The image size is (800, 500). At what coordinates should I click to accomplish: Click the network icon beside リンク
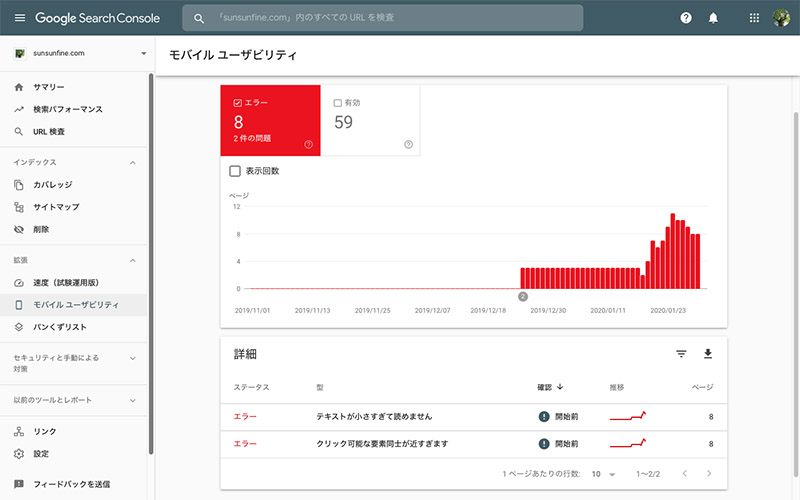(x=19, y=432)
